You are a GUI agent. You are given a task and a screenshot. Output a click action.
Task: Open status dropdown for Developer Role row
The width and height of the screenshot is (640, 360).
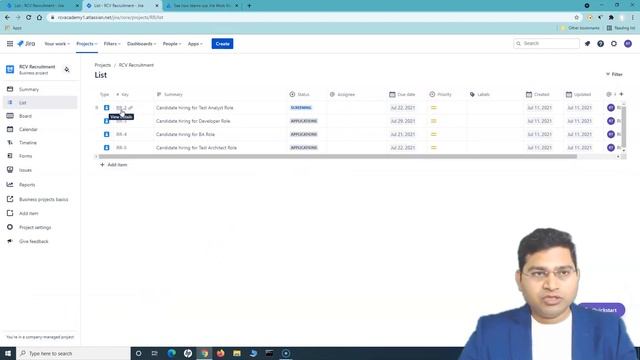point(304,121)
